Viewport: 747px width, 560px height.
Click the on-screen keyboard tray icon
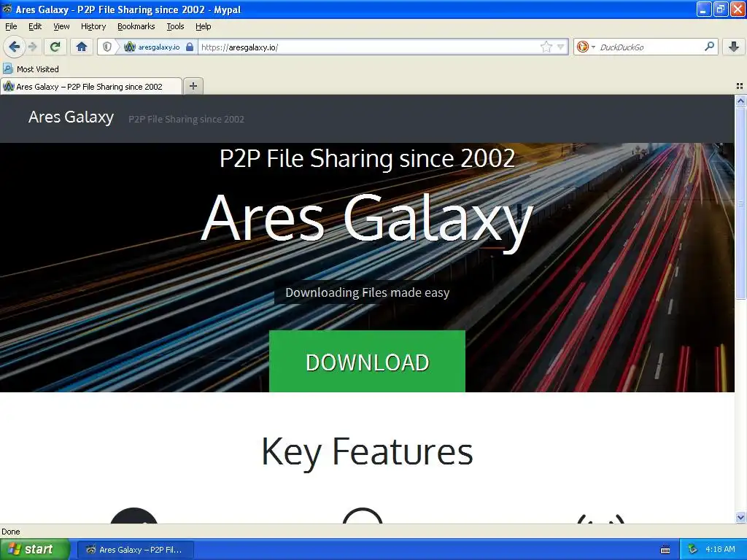665,550
